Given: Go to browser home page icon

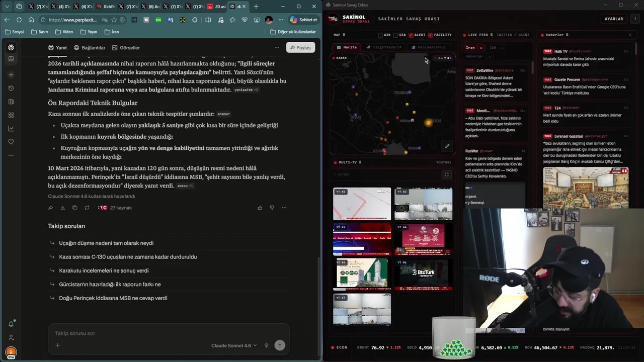Looking at the screenshot, I should (31, 20).
